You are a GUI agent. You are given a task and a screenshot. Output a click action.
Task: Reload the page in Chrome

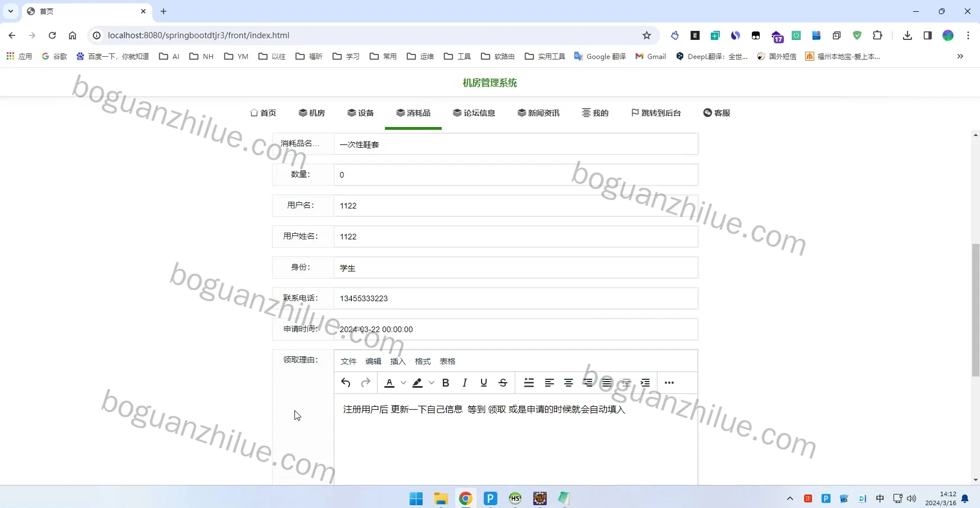click(52, 35)
